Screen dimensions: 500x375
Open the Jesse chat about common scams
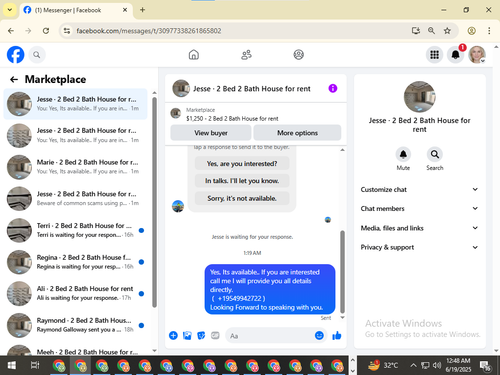[x=75, y=199]
